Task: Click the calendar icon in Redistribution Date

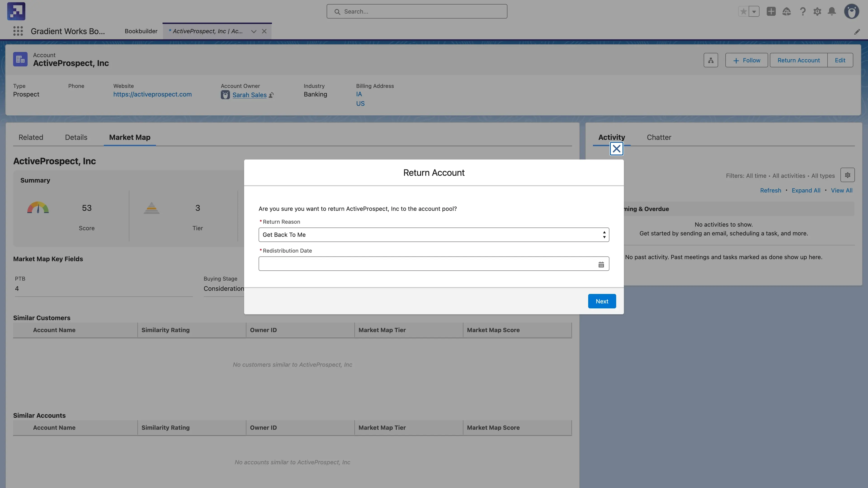Action: 601,264
